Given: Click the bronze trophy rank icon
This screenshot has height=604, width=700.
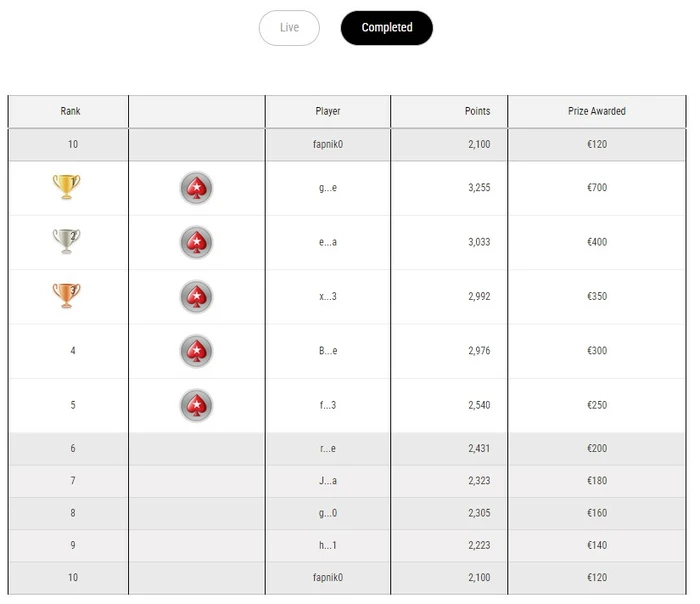Looking at the screenshot, I should coord(66,295).
